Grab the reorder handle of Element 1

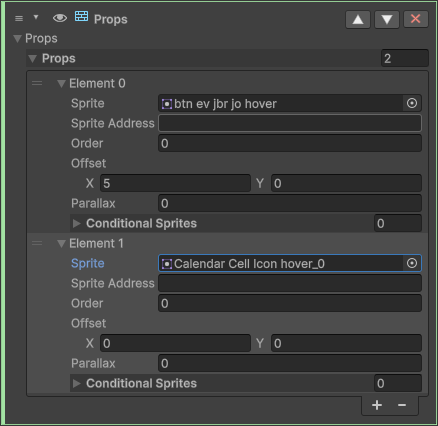tap(37, 243)
